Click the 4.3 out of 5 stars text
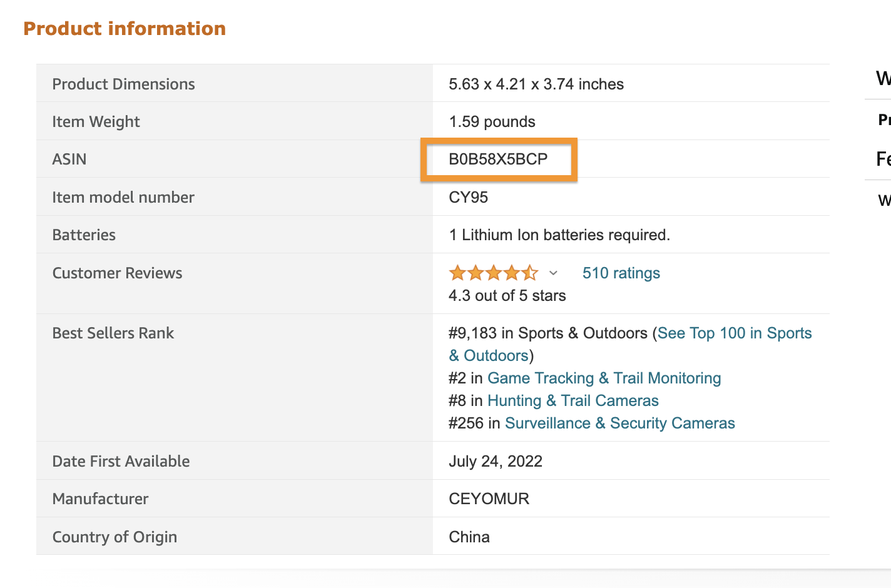891x588 pixels. tap(507, 295)
